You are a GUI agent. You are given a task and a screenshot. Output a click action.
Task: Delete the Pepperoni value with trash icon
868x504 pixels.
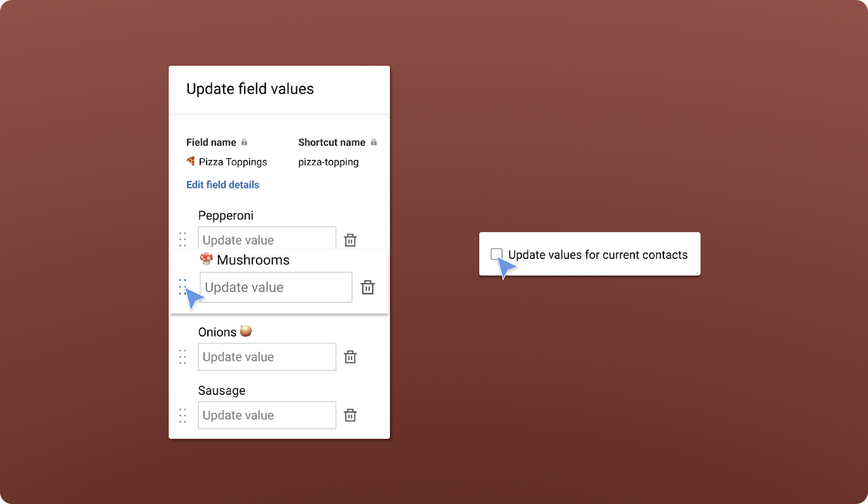coord(350,240)
